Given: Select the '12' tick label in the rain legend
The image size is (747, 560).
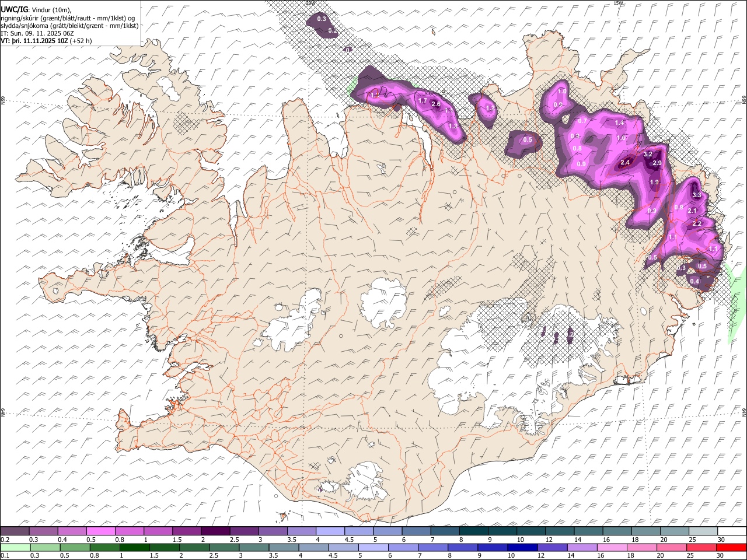Looking at the screenshot, I should coord(540,556).
